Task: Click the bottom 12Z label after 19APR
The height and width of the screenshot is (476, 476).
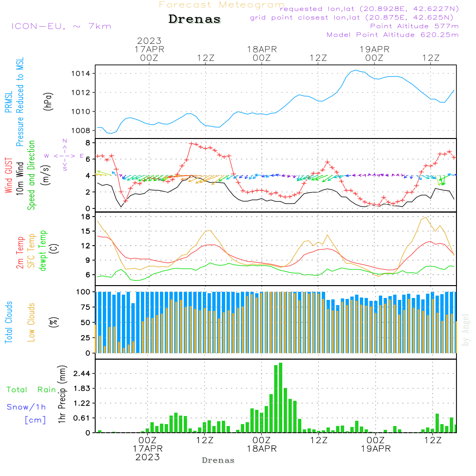Action: tap(433, 440)
